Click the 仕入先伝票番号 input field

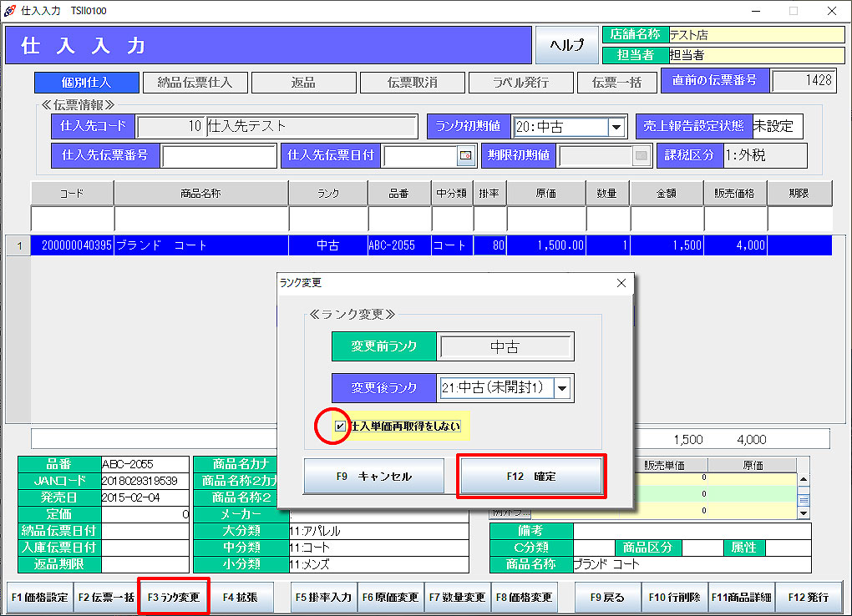(x=219, y=156)
